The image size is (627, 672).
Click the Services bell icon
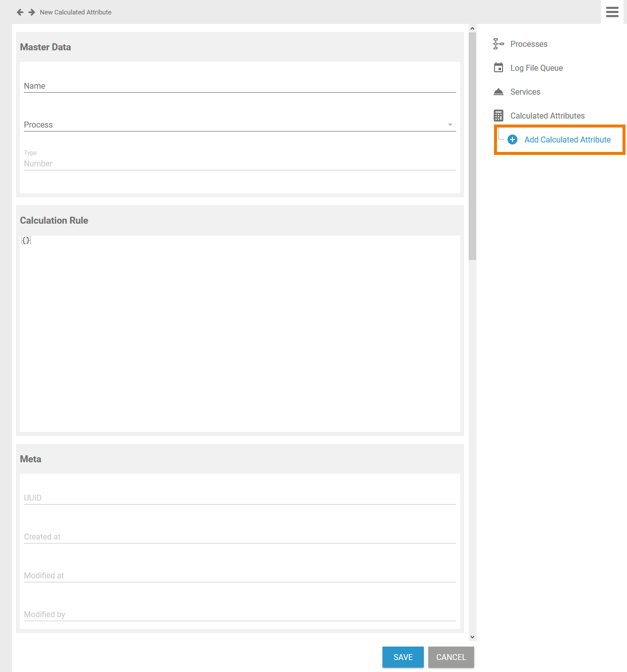tap(498, 92)
